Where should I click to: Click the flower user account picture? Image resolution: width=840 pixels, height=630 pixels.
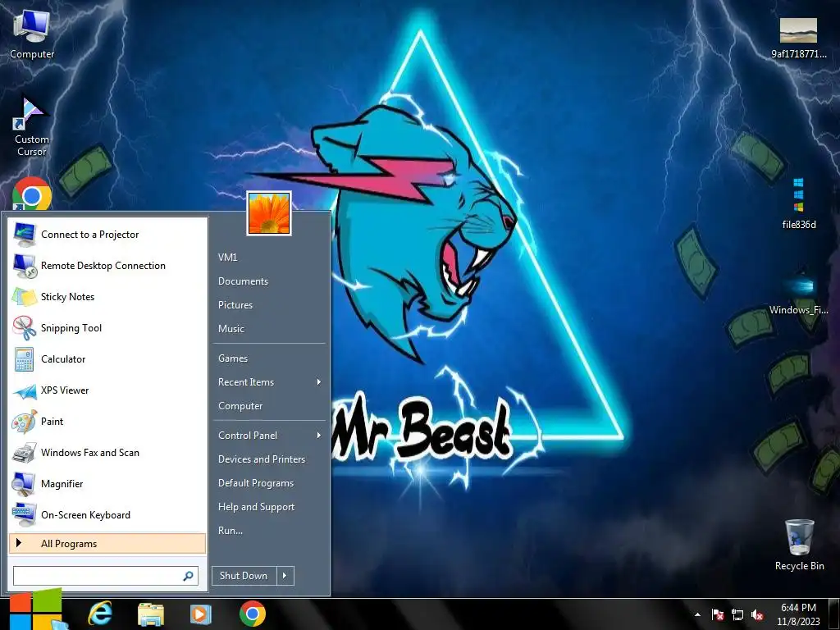click(269, 213)
